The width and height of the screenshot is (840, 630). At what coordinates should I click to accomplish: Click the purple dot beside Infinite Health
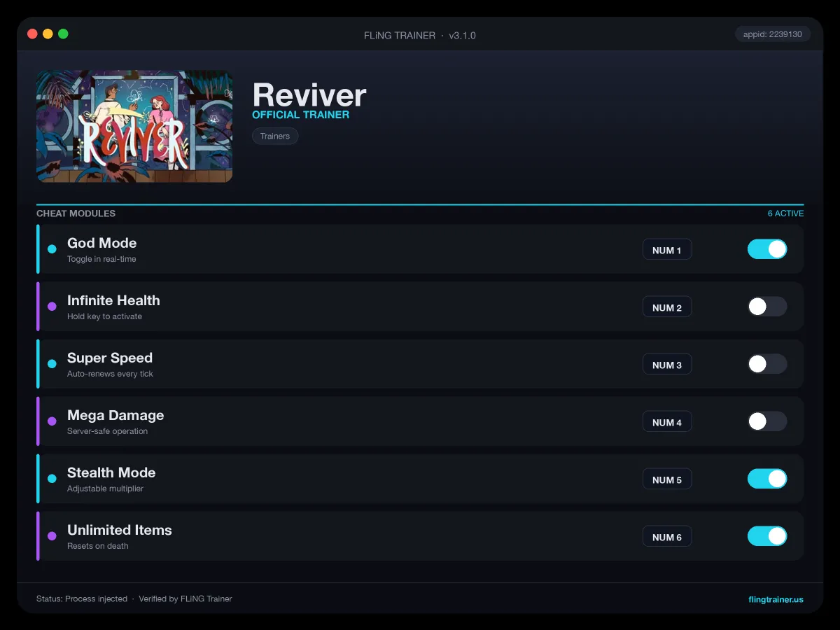point(52,307)
